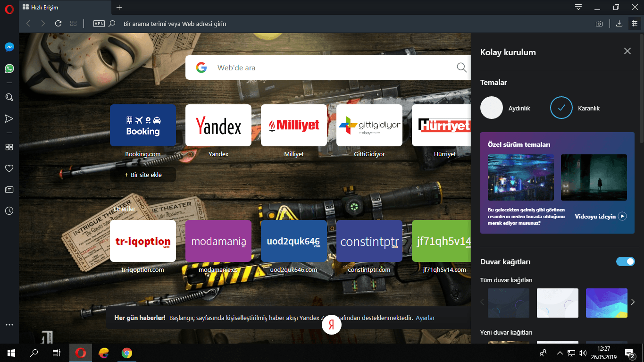The width and height of the screenshot is (644, 362).
Task: Open the Booking.com speed dial tile
Action: [x=143, y=125]
